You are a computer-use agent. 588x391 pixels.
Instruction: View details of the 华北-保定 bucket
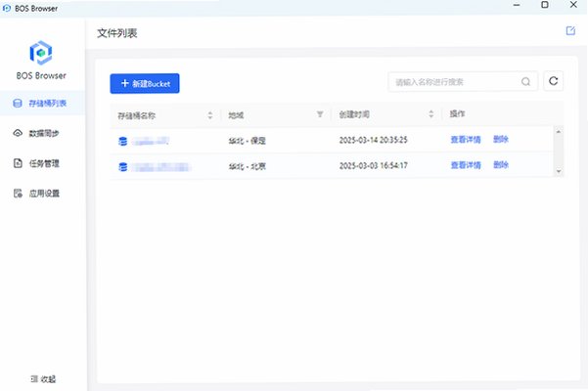(x=466, y=140)
